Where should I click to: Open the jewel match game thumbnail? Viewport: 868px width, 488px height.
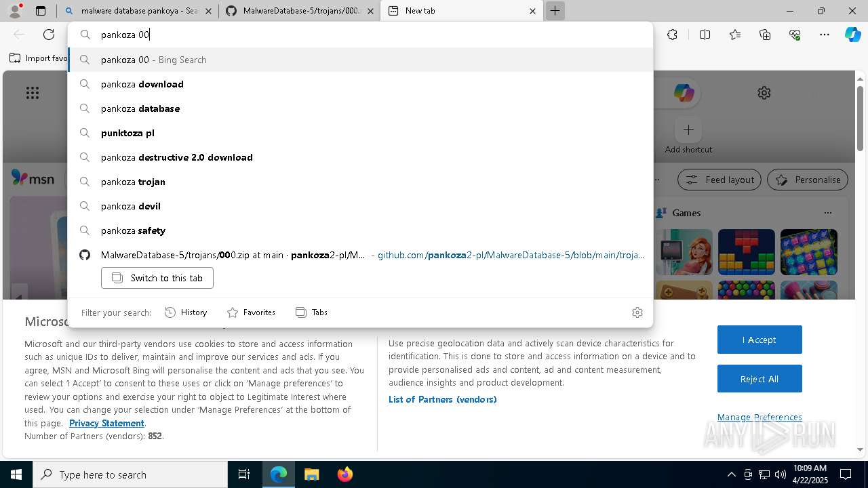coord(808,252)
